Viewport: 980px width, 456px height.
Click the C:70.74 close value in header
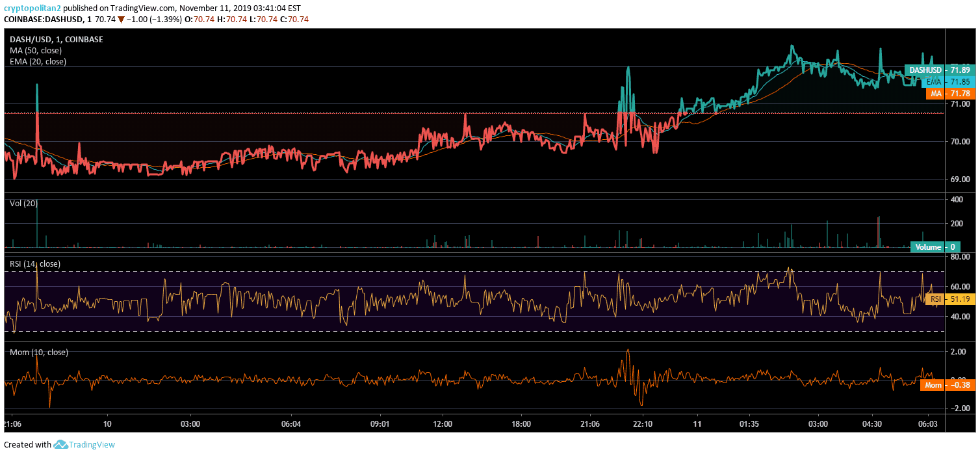pyautogui.click(x=295, y=20)
